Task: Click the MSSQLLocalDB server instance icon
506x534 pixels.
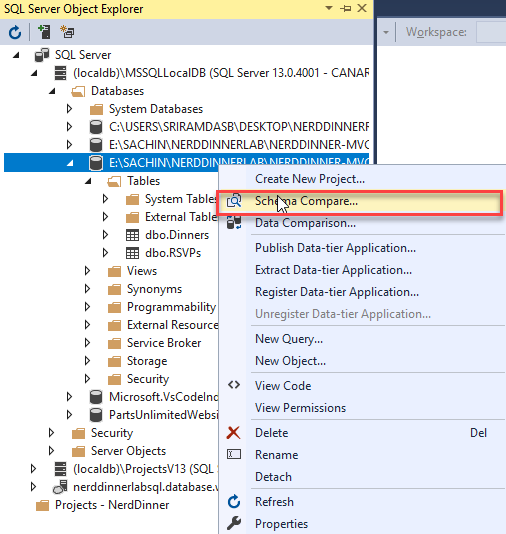Action: coord(61,73)
